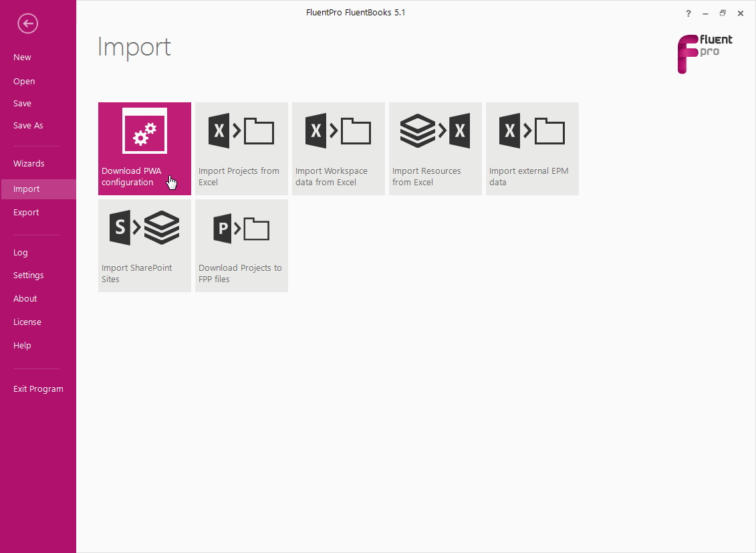Click Exit Program
Screen dimensions: 756x553
coord(38,389)
